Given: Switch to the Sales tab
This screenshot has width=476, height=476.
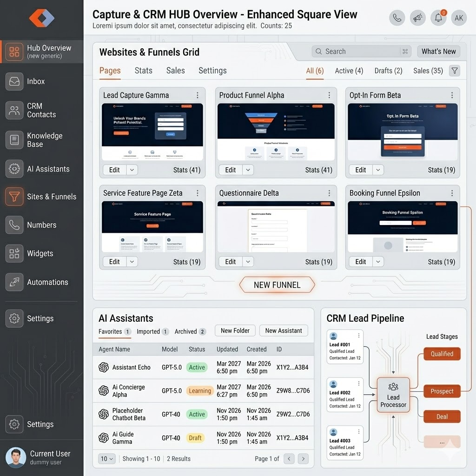Looking at the screenshot, I should (175, 71).
